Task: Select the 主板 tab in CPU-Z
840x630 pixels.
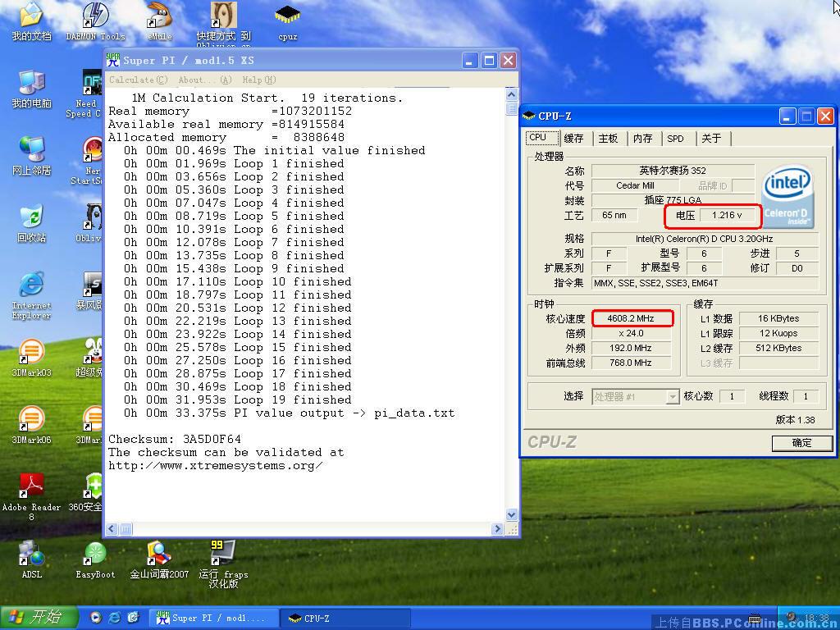Action: tap(608, 139)
